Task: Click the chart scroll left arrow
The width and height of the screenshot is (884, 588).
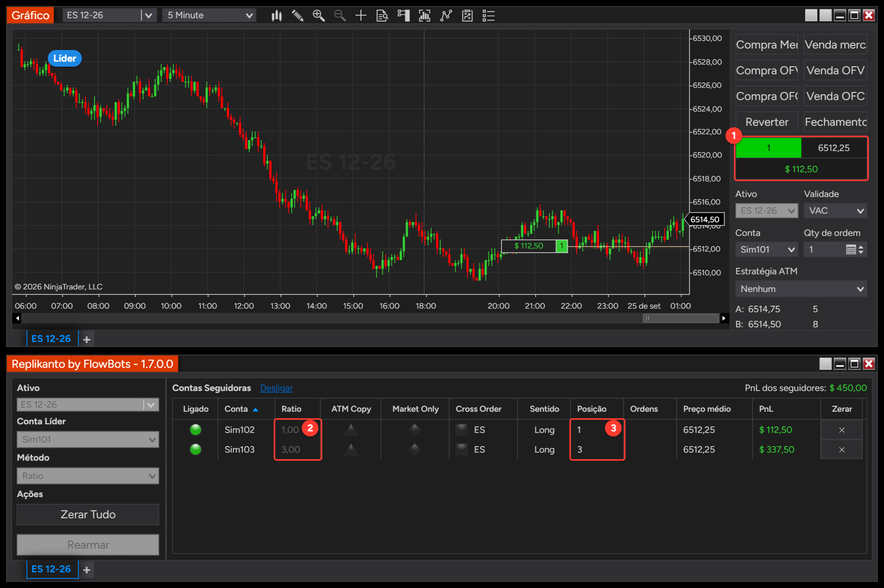Action: coord(18,318)
